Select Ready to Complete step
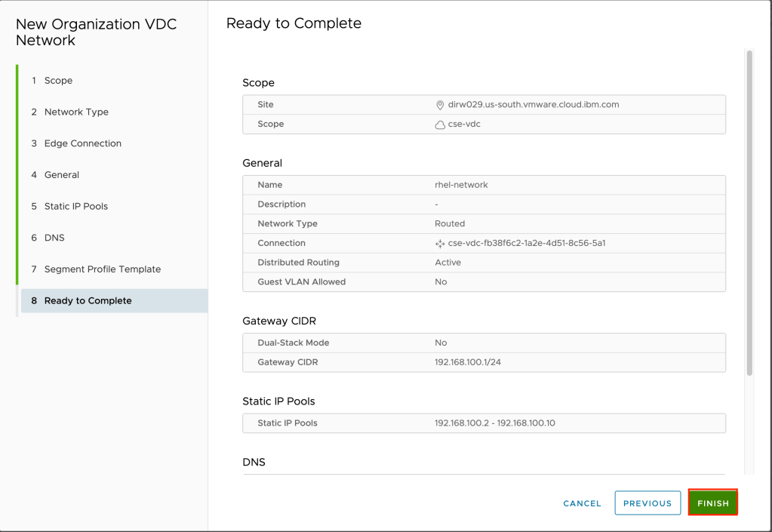Viewport: 772px width, 532px height. click(x=88, y=301)
